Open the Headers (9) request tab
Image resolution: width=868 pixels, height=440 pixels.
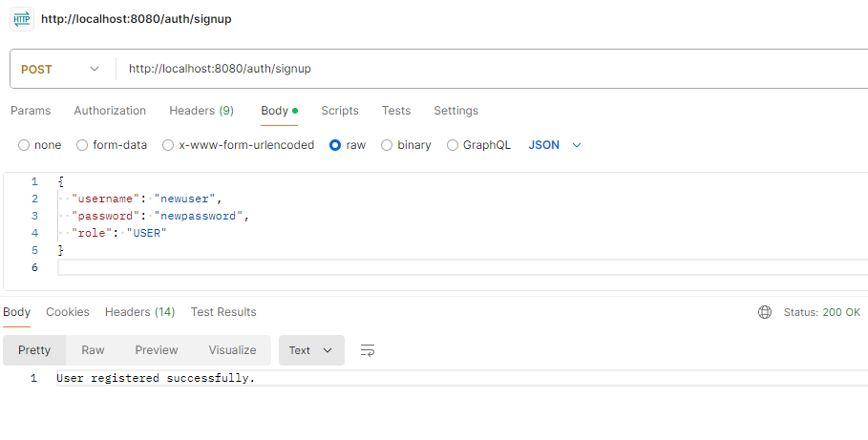click(201, 111)
